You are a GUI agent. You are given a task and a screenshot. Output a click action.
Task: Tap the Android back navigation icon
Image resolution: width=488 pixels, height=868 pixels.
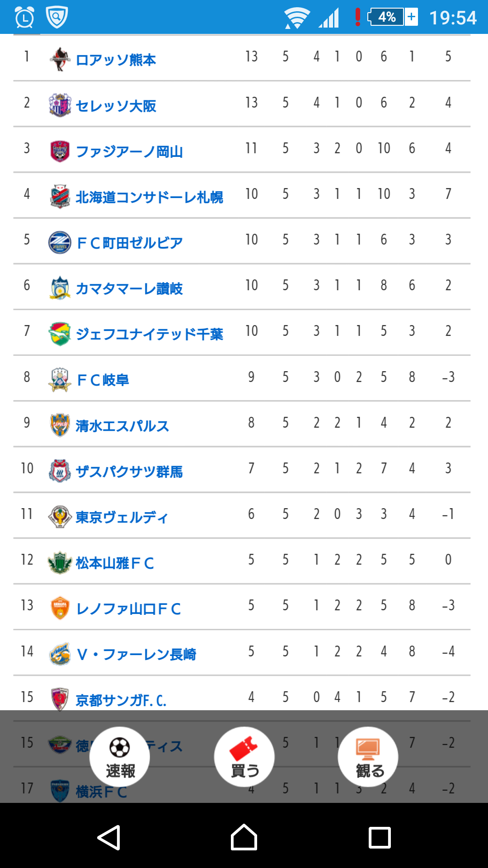(109, 838)
